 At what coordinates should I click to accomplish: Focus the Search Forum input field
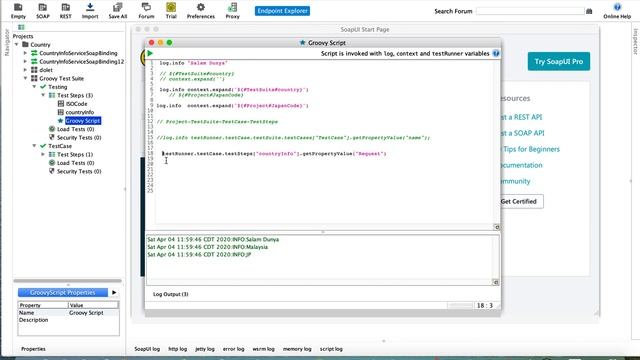(530, 11)
